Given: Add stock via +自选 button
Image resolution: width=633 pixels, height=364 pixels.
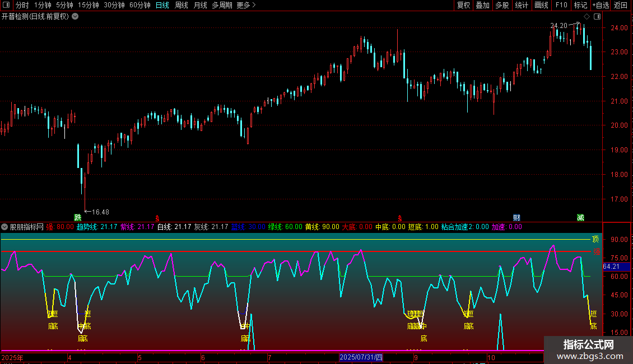Looking at the screenshot, I should 601,5.
